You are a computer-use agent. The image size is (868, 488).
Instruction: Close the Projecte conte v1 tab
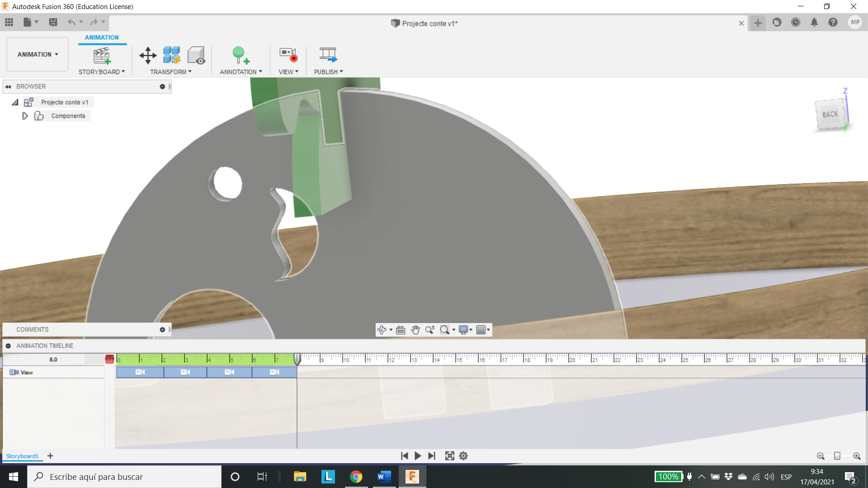pyautogui.click(x=741, y=23)
